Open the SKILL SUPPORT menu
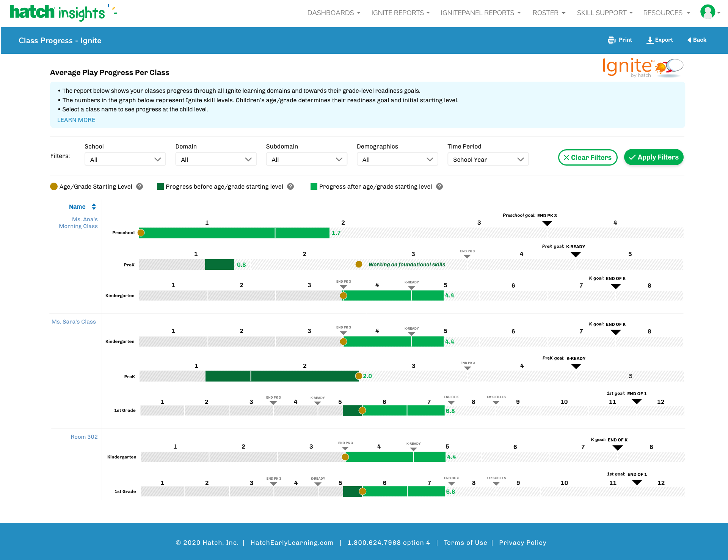 click(x=604, y=13)
